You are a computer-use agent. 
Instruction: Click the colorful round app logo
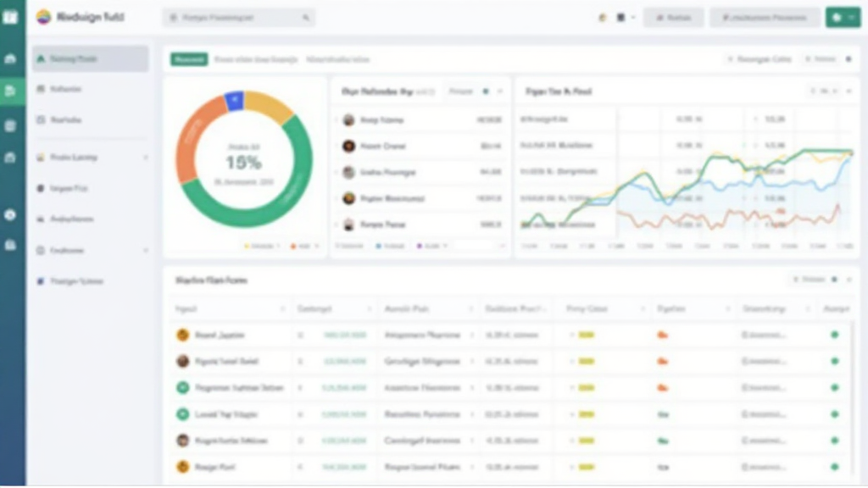coord(43,17)
